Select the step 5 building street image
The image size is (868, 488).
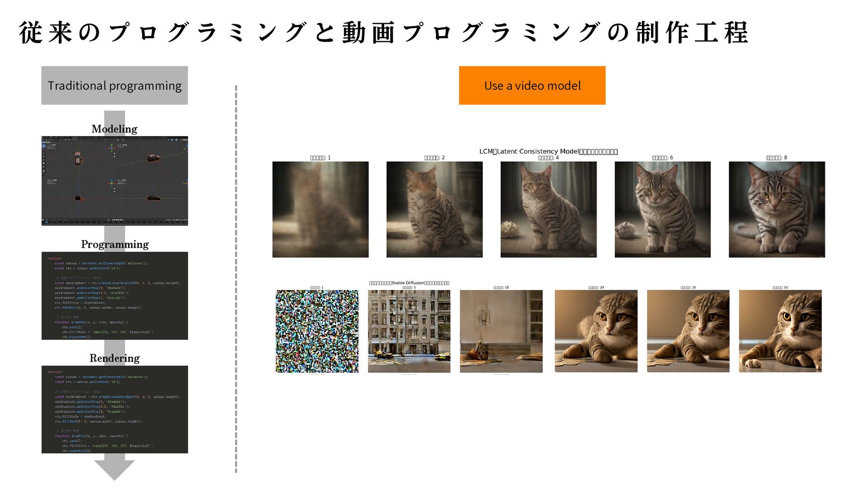(x=409, y=331)
